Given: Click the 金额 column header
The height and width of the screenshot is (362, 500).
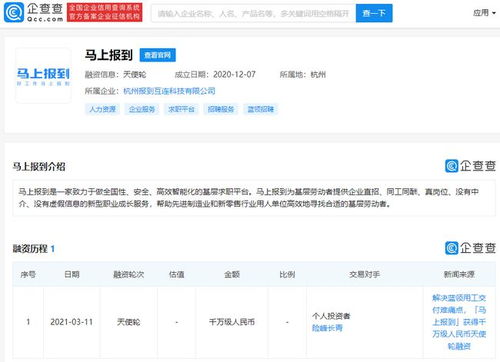Looking at the screenshot, I should click(232, 274).
